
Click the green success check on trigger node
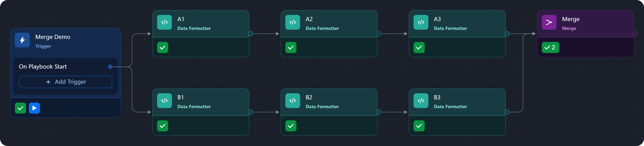20,108
